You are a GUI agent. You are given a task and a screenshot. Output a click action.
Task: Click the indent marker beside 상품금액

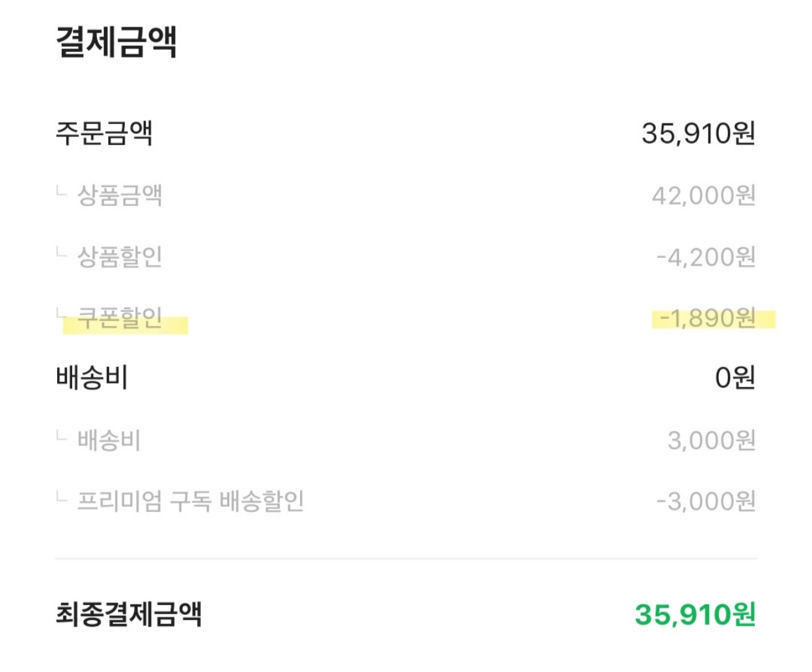coord(62,192)
